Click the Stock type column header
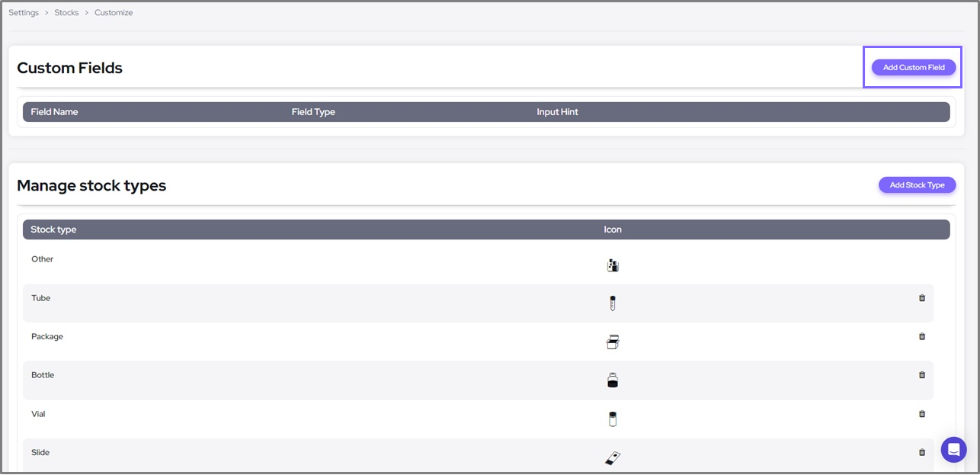Image resolution: width=980 pixels, height=475 pixels. pos(53,229)
